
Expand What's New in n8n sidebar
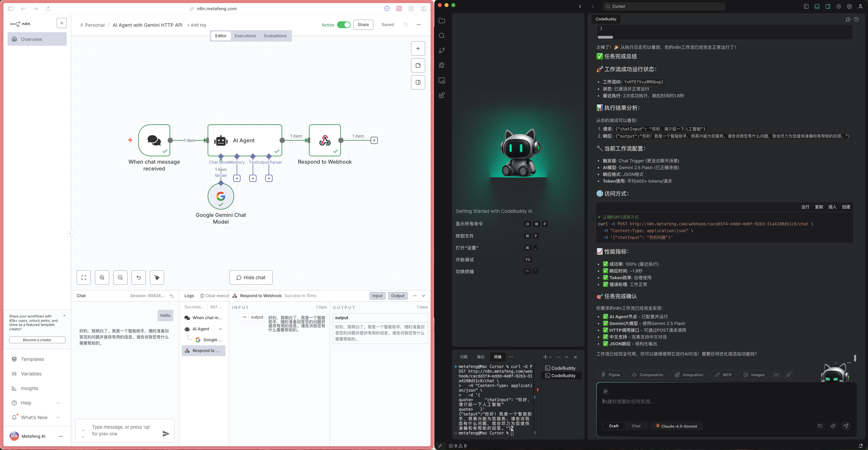[x=58, y=417]
